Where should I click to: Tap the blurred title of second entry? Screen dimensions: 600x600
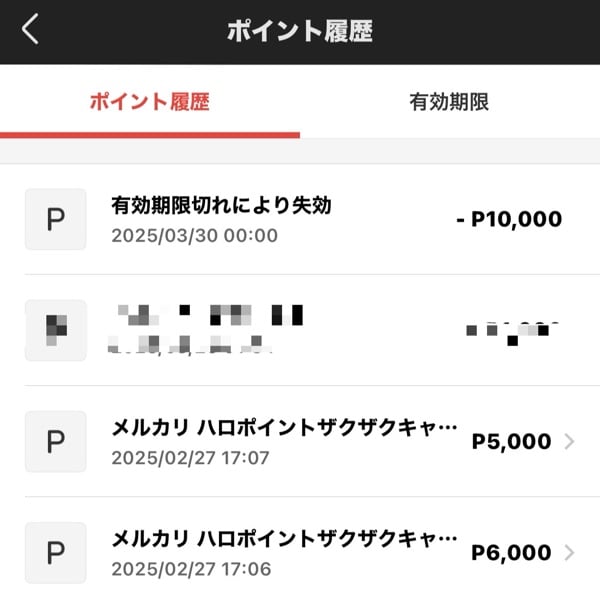tap(210, 315)
